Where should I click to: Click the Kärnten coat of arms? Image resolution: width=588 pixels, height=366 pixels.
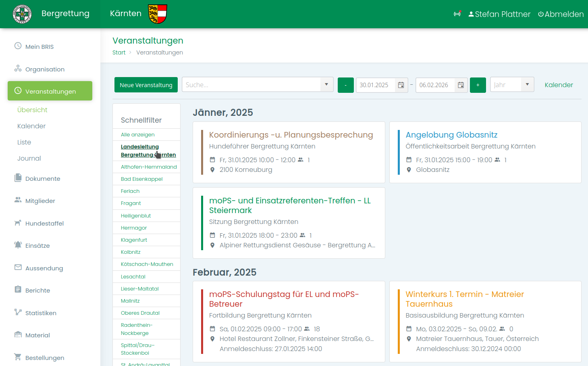158,14
